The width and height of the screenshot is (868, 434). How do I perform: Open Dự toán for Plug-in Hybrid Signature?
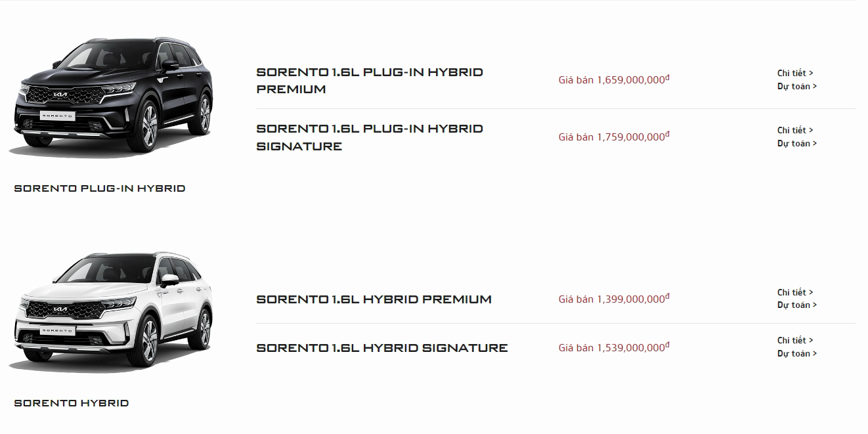(797, 144)
